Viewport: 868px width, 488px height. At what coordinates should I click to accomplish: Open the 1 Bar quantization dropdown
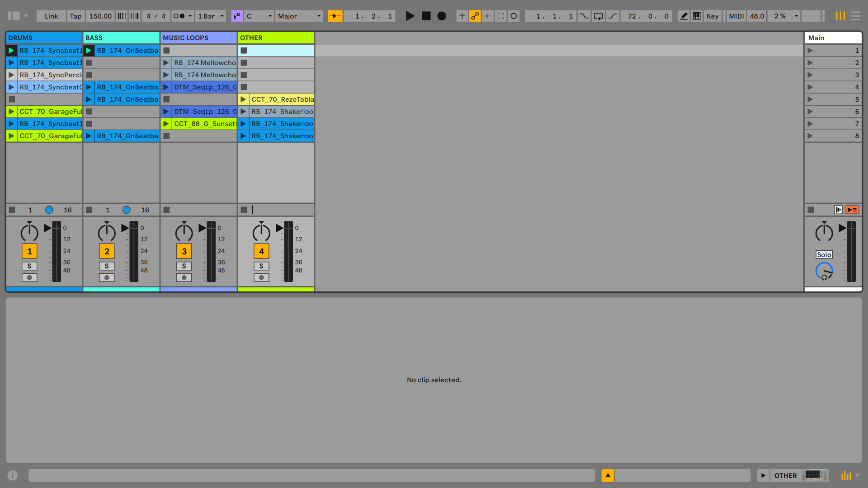(211, 16)
